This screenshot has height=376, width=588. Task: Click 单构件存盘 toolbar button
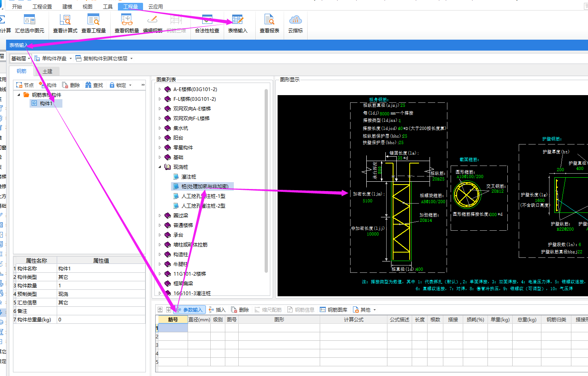(50, 59)
